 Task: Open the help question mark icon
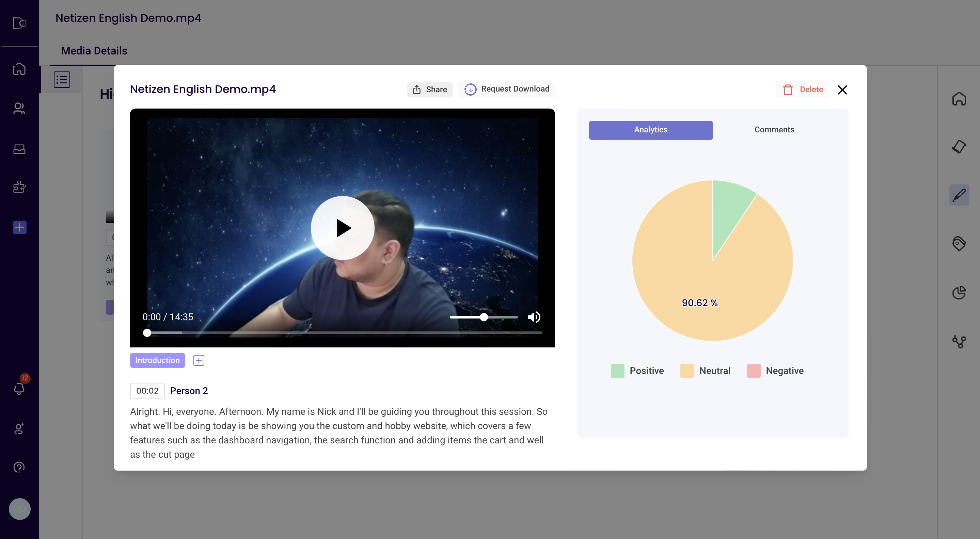(19, 467)
